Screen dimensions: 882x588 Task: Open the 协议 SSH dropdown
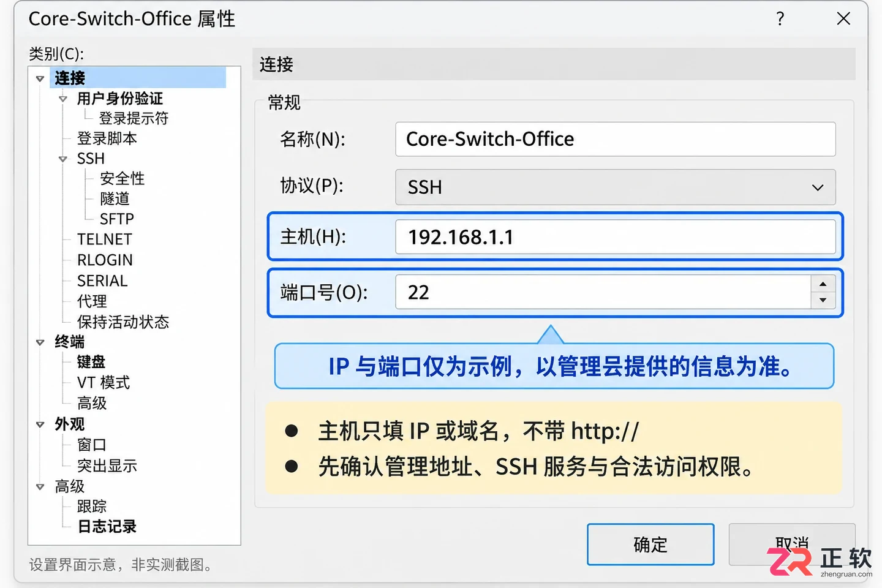pos(616,187)
